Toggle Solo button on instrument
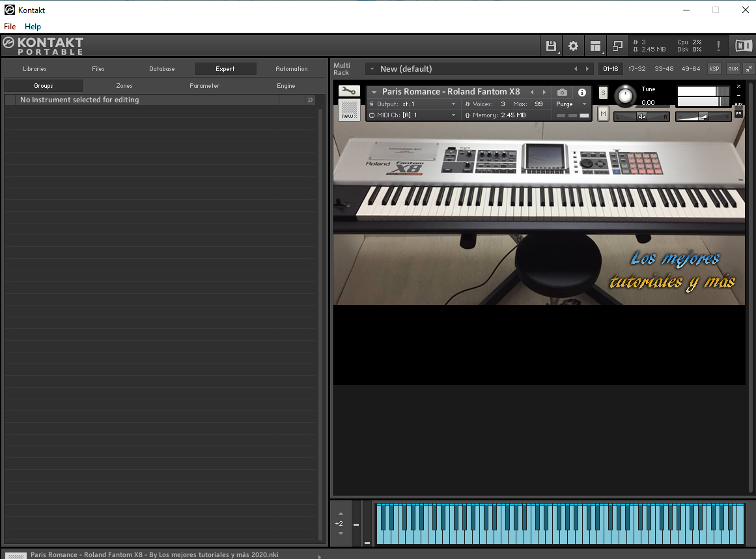The height and width of the screenshot is (559, 756). pyautogui.click(x=603, y=93)
